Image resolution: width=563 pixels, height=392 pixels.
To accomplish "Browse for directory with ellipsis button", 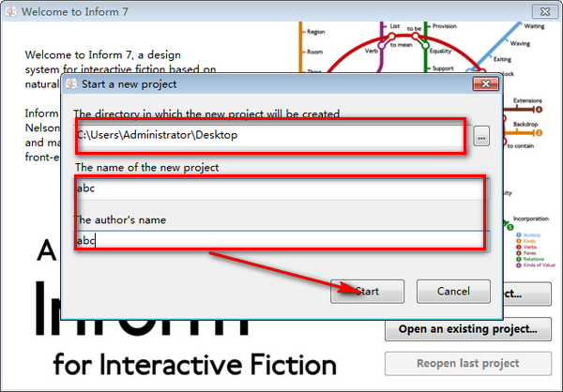I will tap(481, 136).
